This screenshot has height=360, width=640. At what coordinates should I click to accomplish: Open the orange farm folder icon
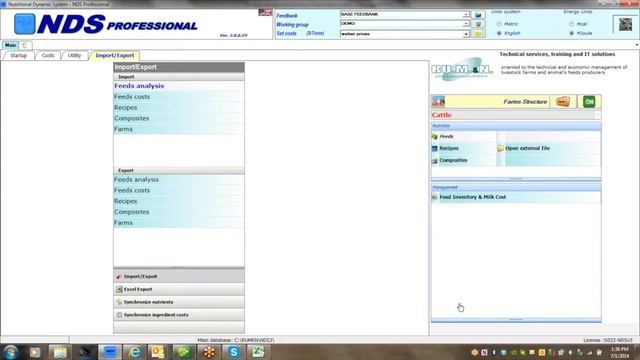pyautogui.click(x=563, y=102)
